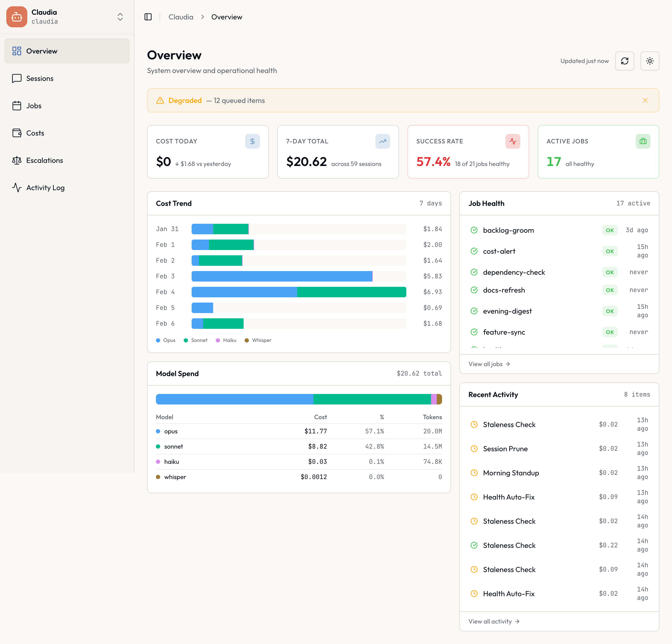Click the Model Spend stacked bar
The width and height of the screenshot is (672, 644).
pyautogui.click(x=298, y=399)
